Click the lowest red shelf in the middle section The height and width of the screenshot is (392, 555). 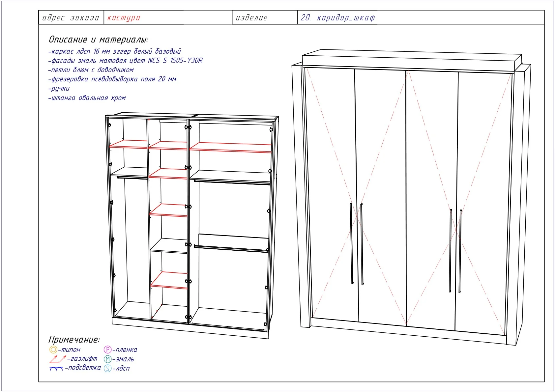tap(169, 280)
